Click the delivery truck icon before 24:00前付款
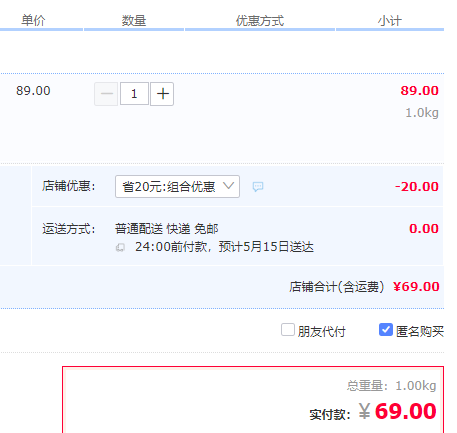457x433 pixels. click(120, 247)
